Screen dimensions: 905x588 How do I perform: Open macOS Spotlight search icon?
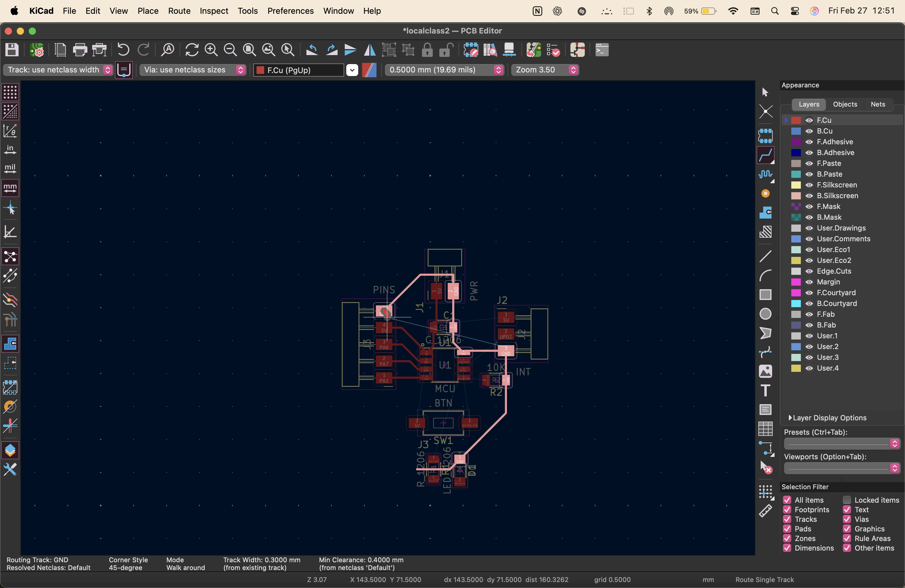click(x=775, y=11)
